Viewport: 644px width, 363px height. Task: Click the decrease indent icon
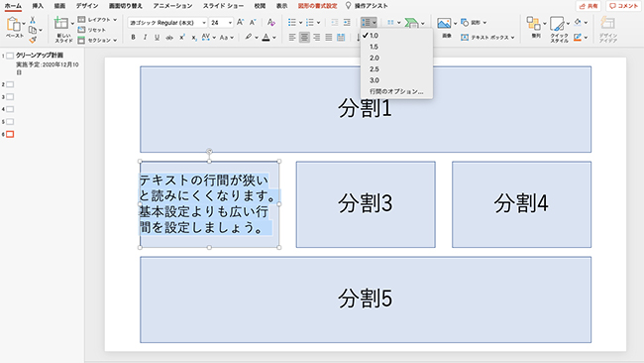click(x=335, y=22)
